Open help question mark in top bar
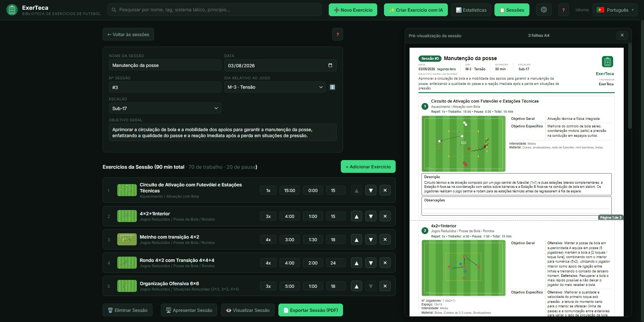 point(563,10)
